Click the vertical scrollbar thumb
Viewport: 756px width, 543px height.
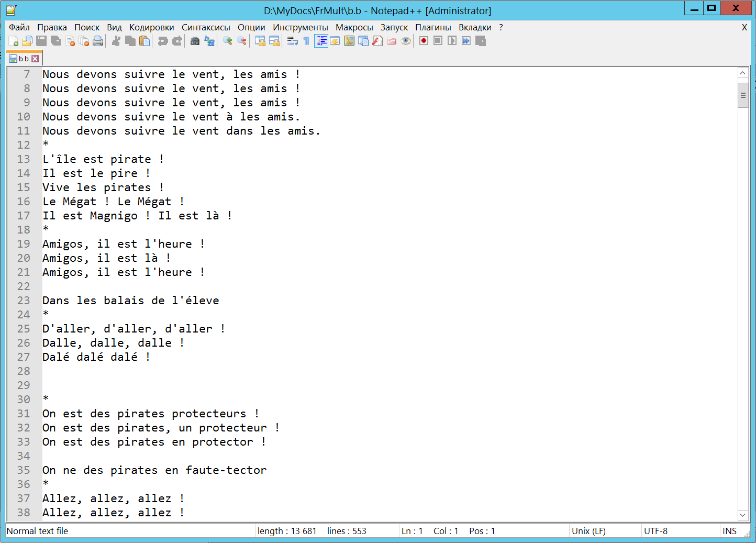(x=743, y=95)
